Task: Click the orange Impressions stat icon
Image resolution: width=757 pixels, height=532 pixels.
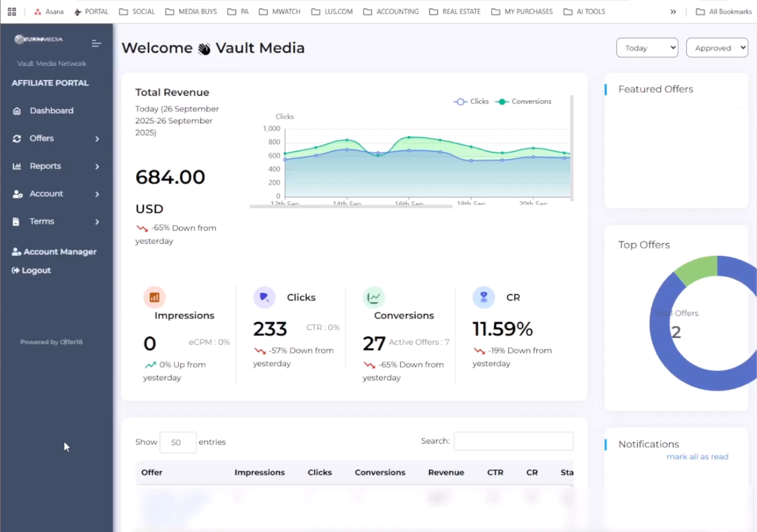Action: (x=154, y=297)
